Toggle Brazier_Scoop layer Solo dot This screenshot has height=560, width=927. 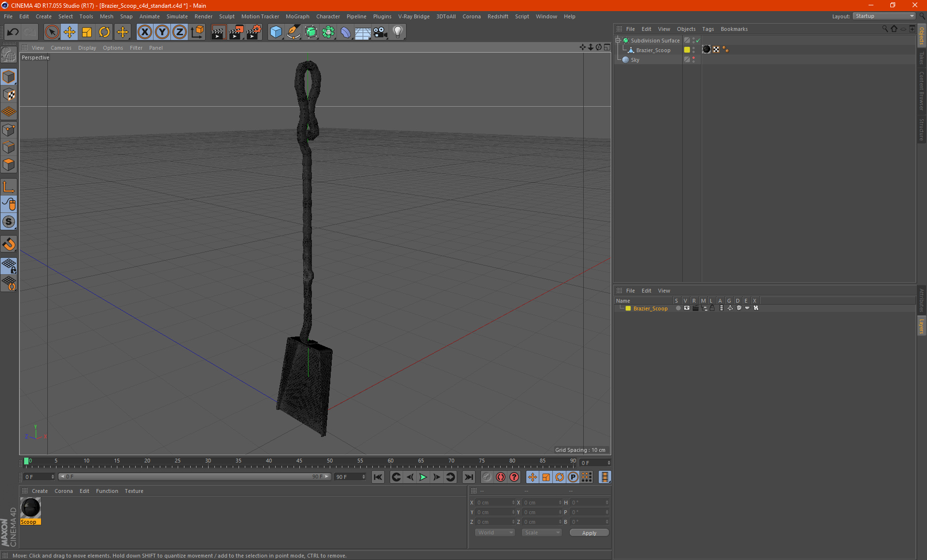click(678, 308)
